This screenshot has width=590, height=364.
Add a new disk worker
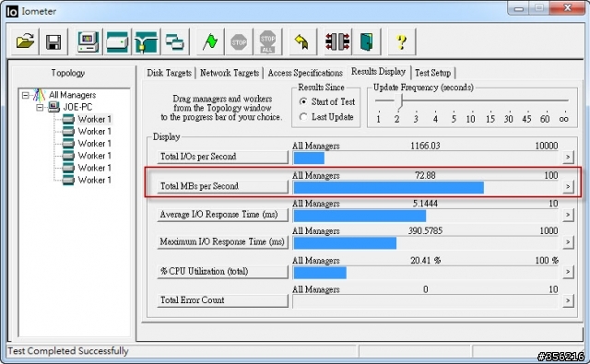click(117, 41)
